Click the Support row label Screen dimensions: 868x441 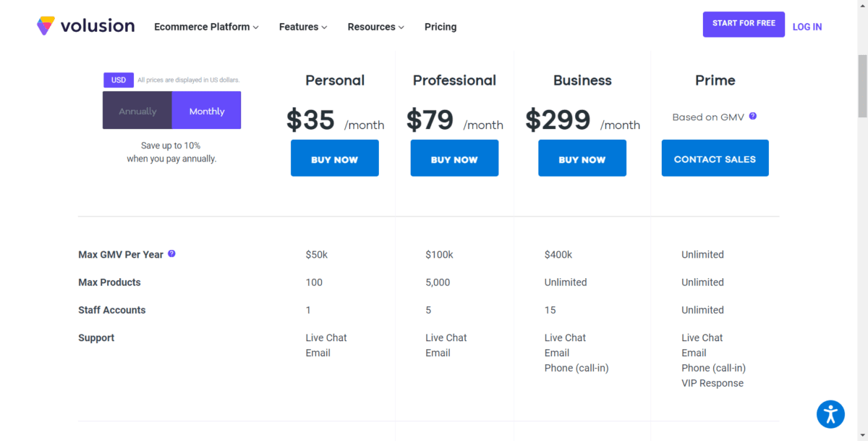pos(96,338)
